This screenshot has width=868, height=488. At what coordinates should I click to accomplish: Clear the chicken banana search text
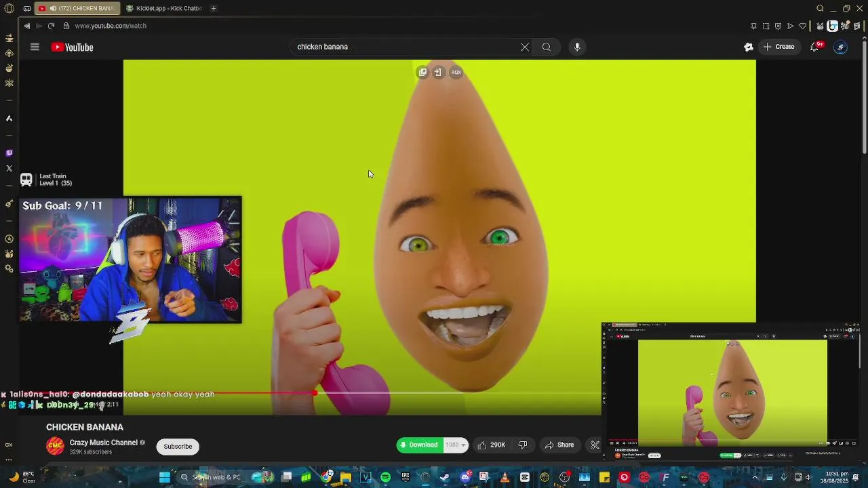click(x=524, y=47)
